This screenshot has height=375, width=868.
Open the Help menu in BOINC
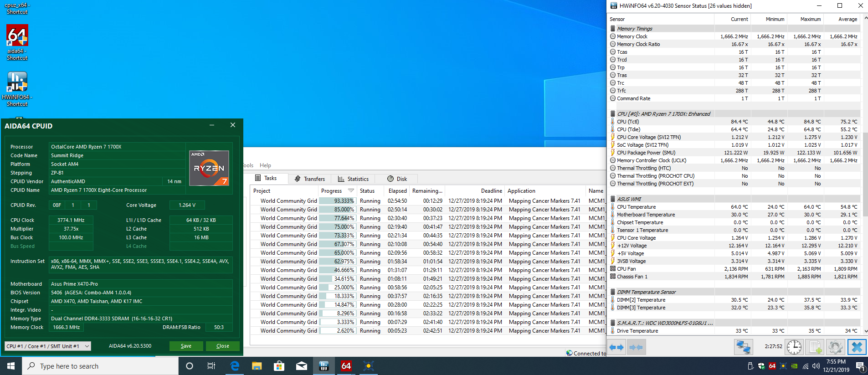tap(265, 165)
